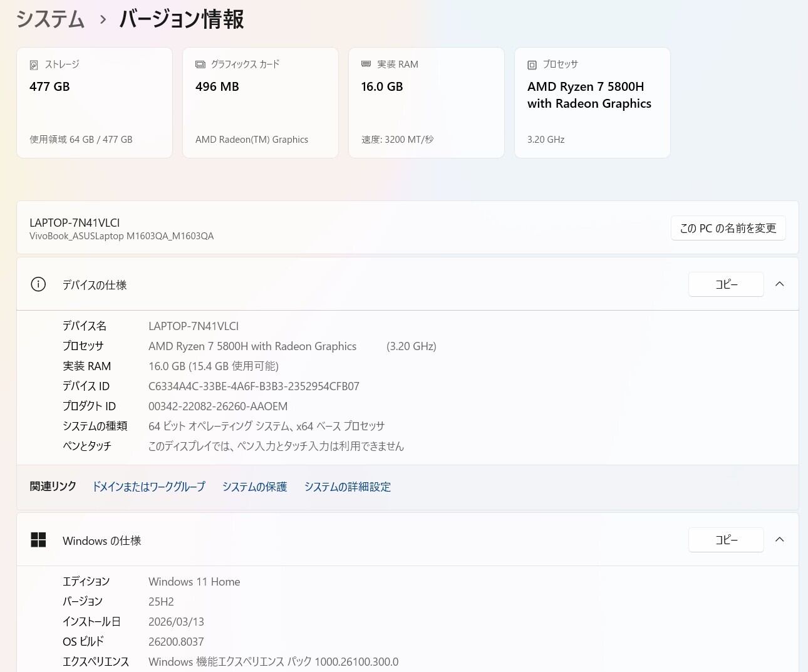Collapse the Windows の仕様 section chevron
Viewport: 808px width, 672px height.
coord(779,540)
